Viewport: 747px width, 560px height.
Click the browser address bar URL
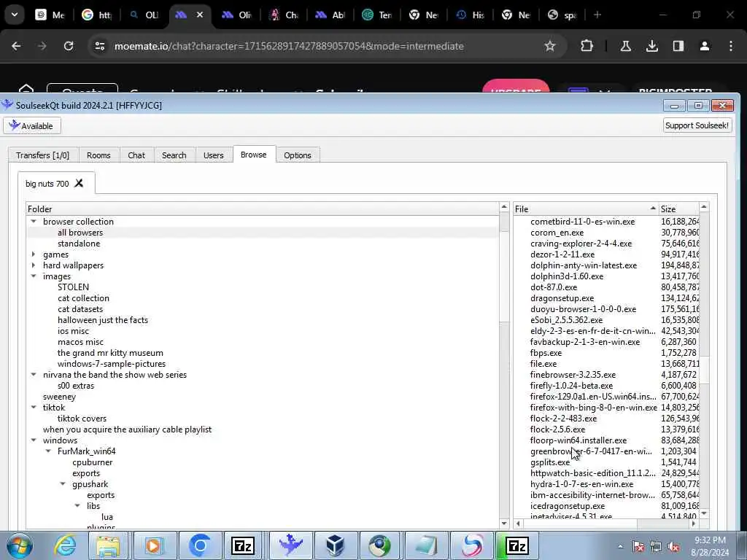click(x=289, y=46)
